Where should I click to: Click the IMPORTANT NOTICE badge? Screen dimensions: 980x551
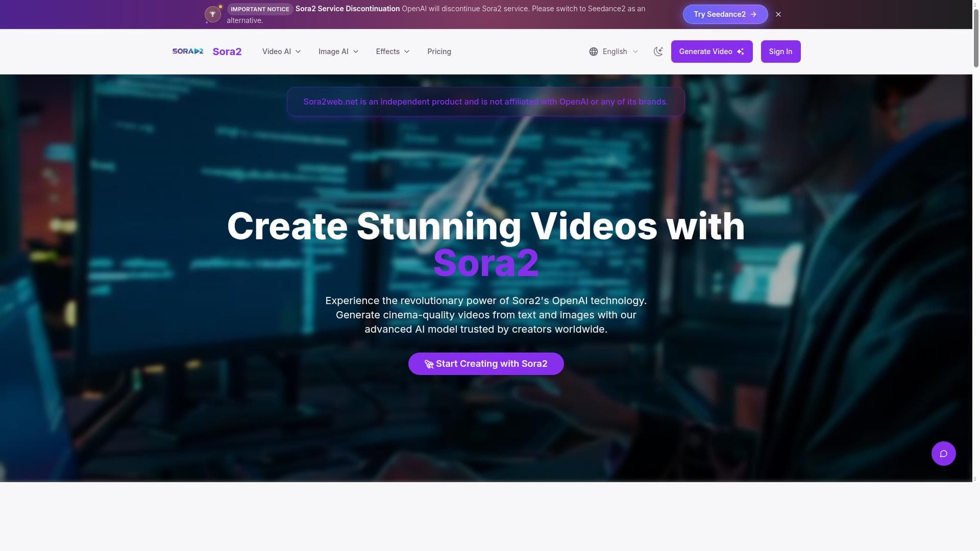coord(260,9)
